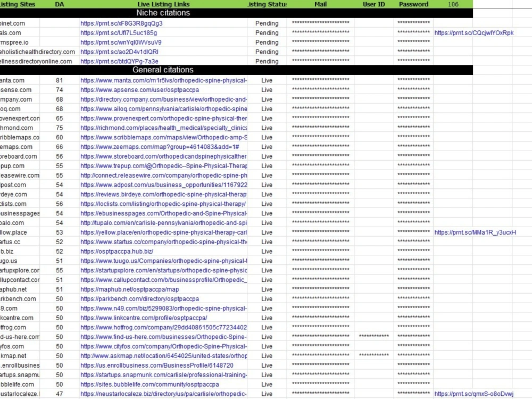Open the ailoq.com pennsylvania link
The width and height of the screenshot is (532, 399).
click(x=163, y=109)
